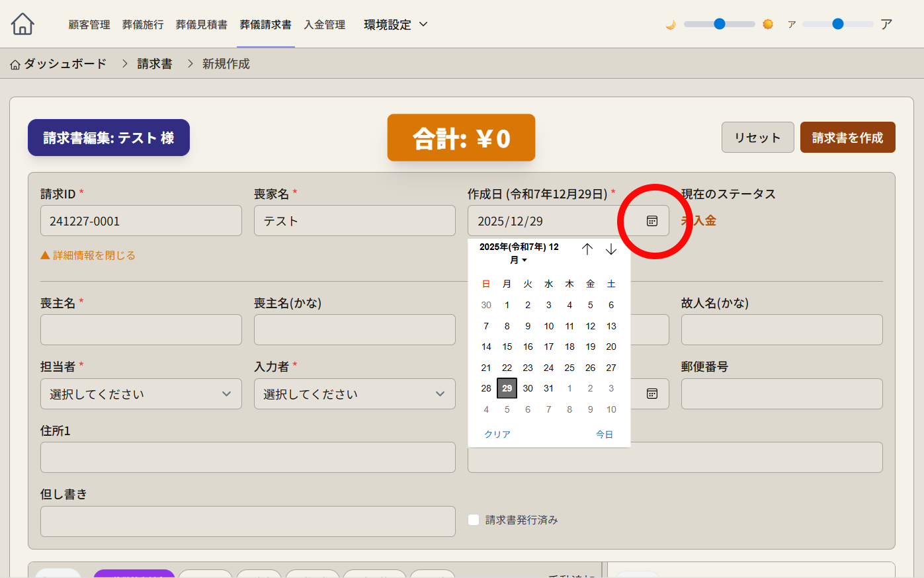Click the 請求書を作成 button

[x=847, y=138]
